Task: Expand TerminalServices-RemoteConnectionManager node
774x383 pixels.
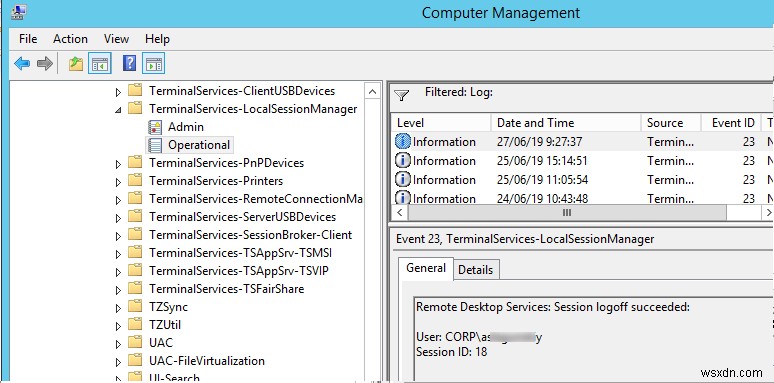Action: click(118, 200)
